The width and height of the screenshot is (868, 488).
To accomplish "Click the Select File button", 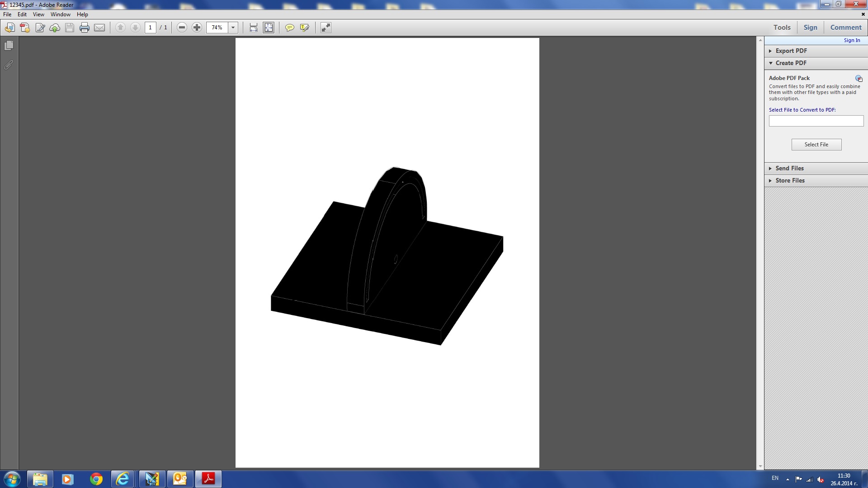I will (x=816, y=145).
